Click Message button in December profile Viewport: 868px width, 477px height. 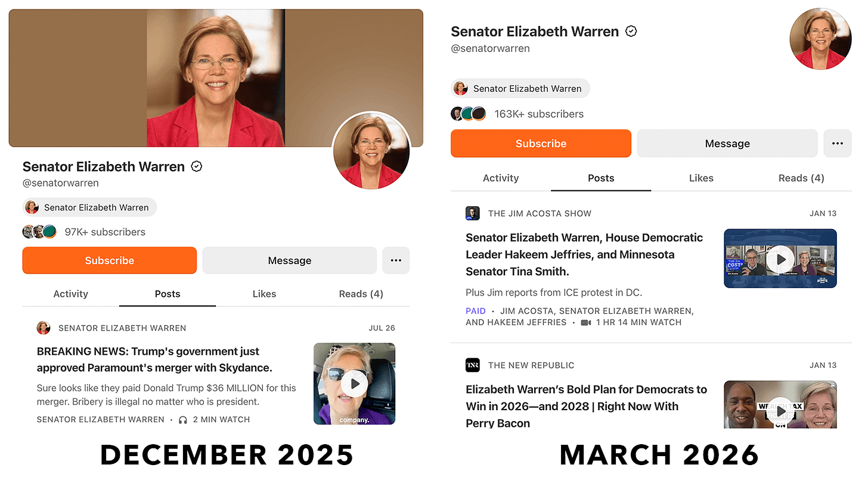290,261
